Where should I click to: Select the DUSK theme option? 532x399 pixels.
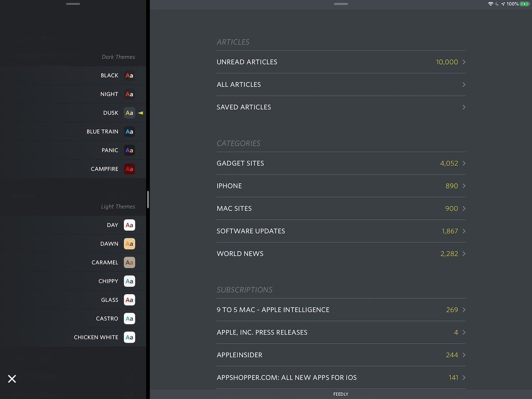point(73,113)
